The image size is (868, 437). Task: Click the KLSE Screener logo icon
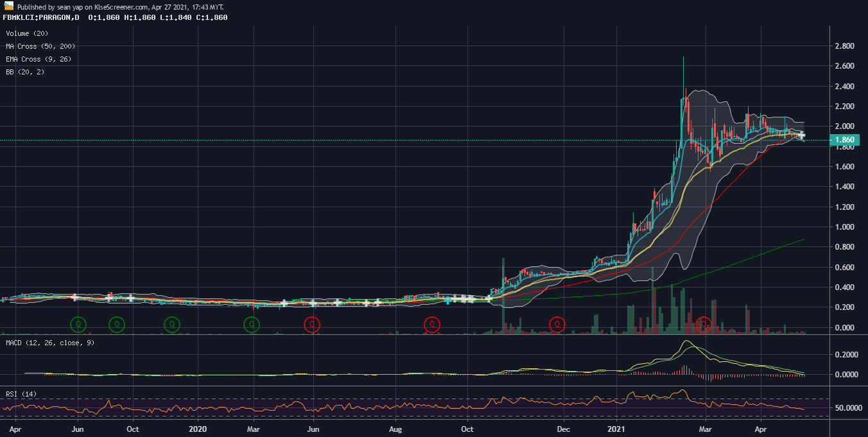(8, 6)
